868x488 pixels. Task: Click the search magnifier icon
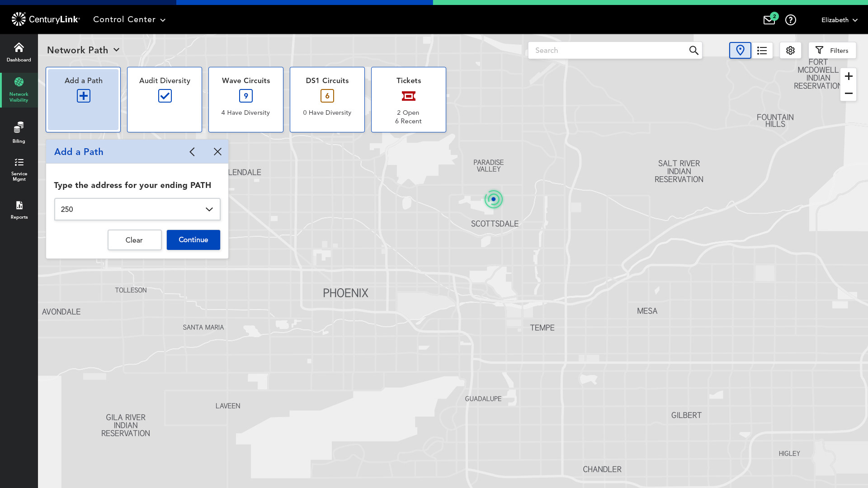693,50
